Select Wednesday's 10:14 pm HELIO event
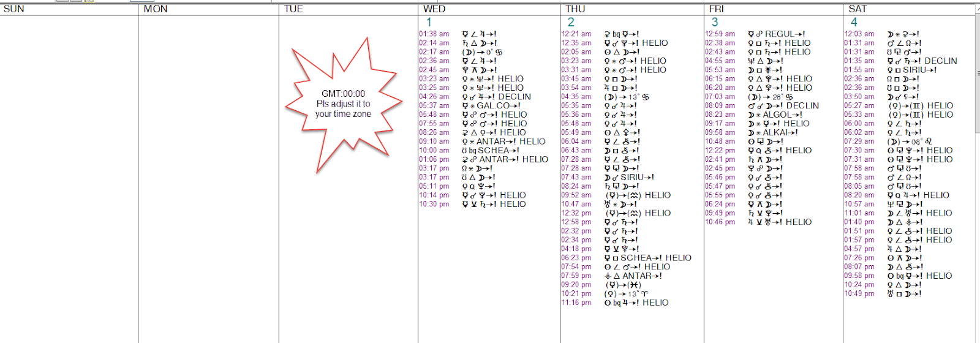 (x=472, y=195)
